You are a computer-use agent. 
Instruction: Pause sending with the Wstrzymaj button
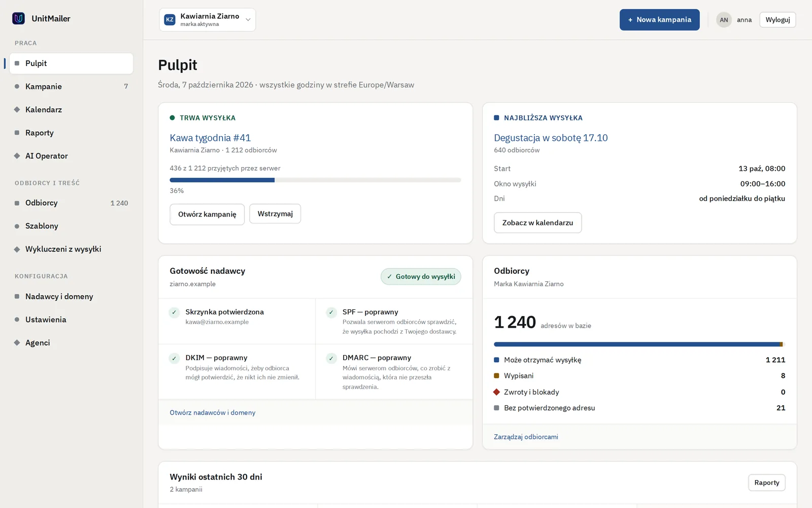275,214
